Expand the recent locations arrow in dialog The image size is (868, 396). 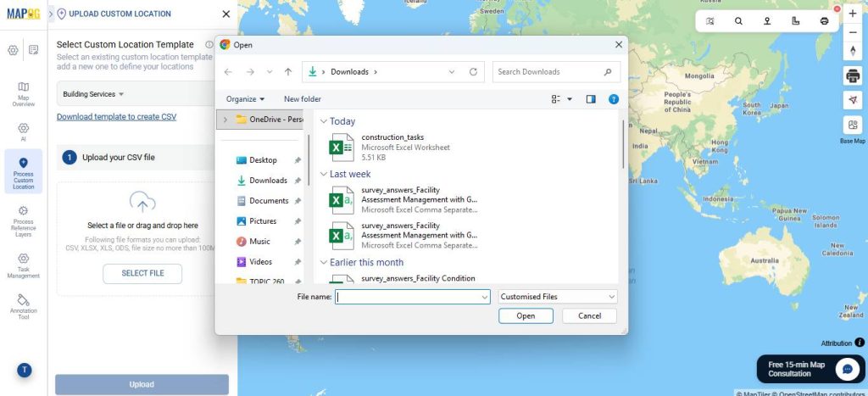(270, 72)
